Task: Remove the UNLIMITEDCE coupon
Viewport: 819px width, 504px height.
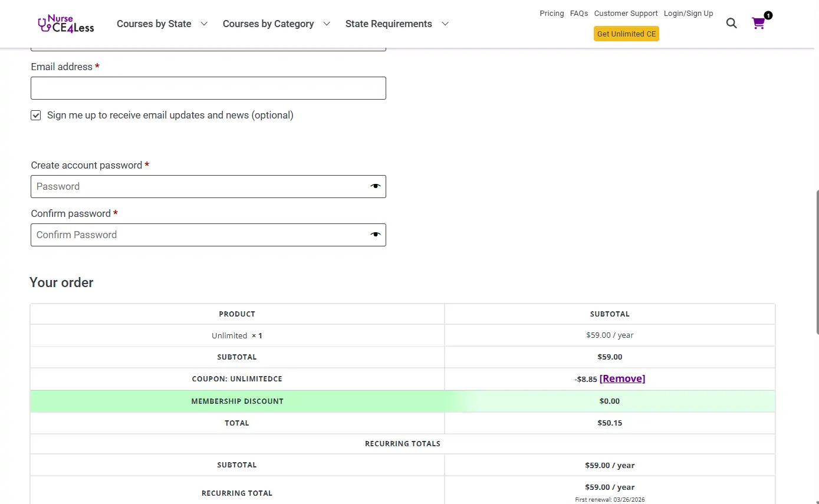Action: 622,378
